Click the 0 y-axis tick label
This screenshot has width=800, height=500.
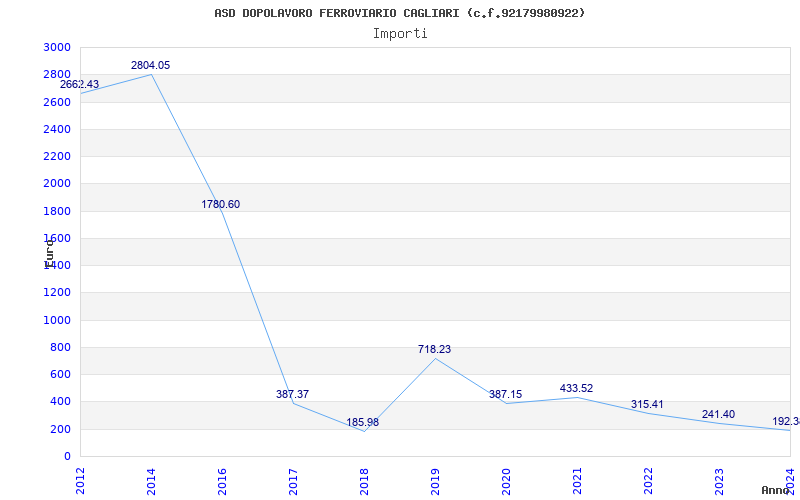(x=67, y=457)
